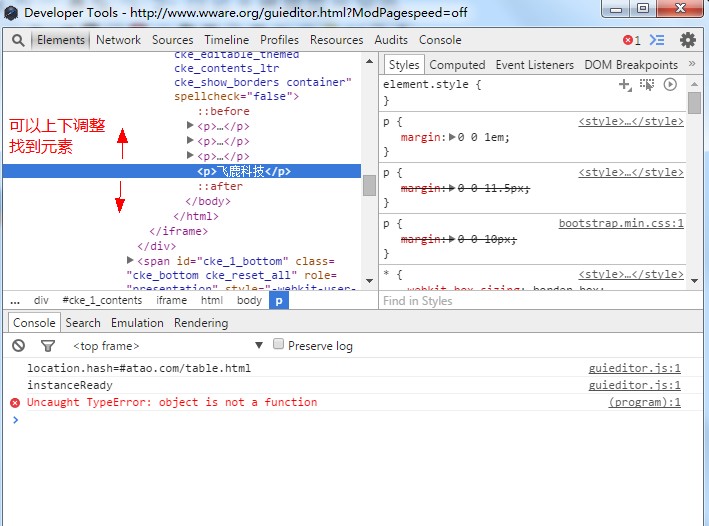Switch to the Network tab
The width and height of the screenshot is (709, 526).
[118, 40]
